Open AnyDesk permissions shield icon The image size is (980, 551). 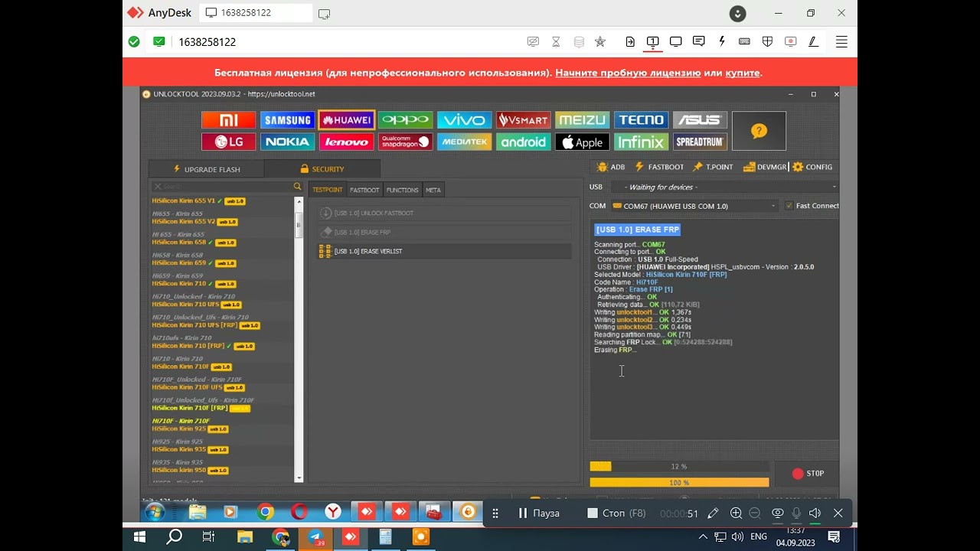pos(767,41)
